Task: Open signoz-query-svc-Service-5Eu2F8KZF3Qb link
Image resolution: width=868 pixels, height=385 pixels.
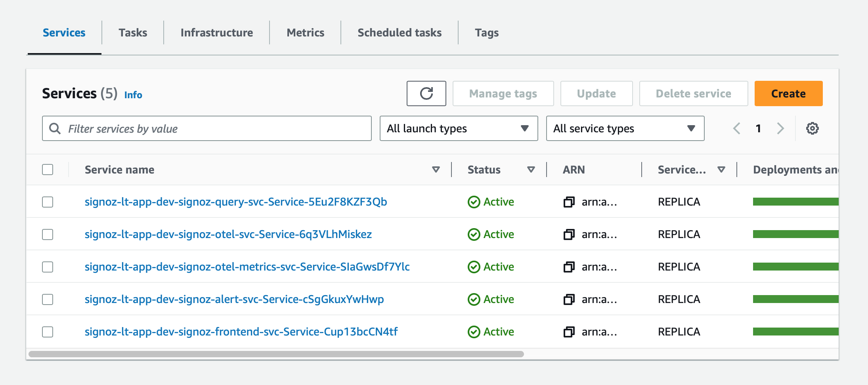Action: (x=236, y=202)
